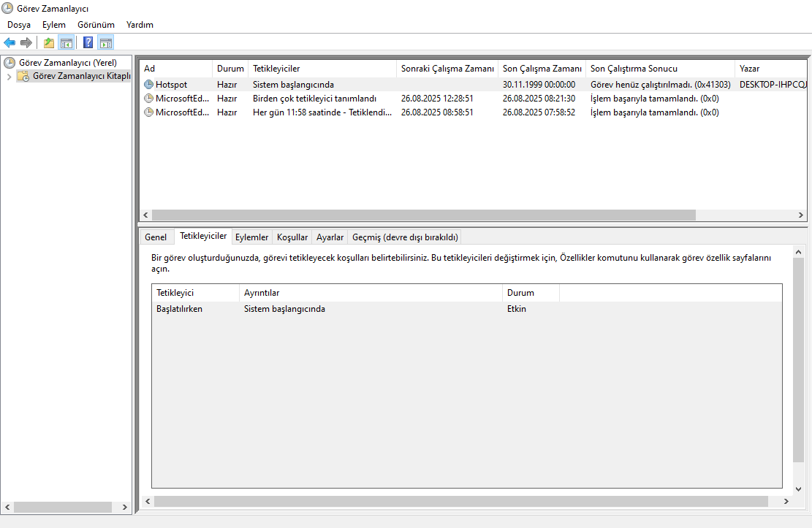Screen dimensions: 812x528
Task: Click the task list horizontal scrollbar left arrow
Action: [145, 215]
